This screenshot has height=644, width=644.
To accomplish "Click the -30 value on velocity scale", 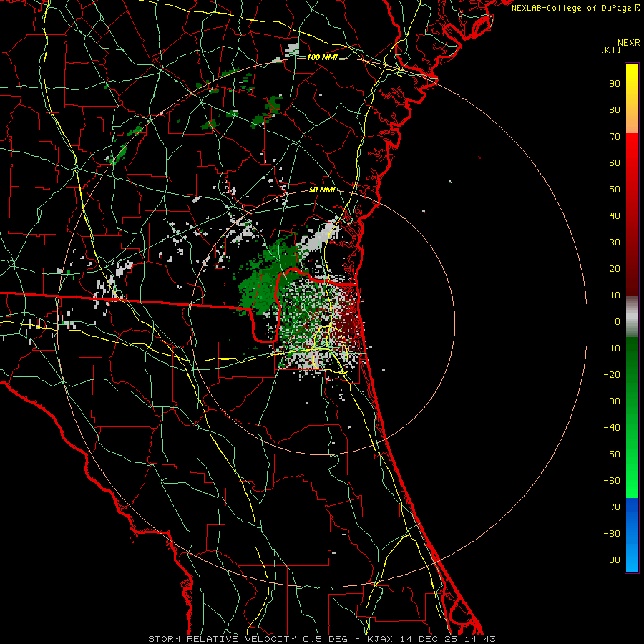I will pyautogui.click(x=612, y=401).
